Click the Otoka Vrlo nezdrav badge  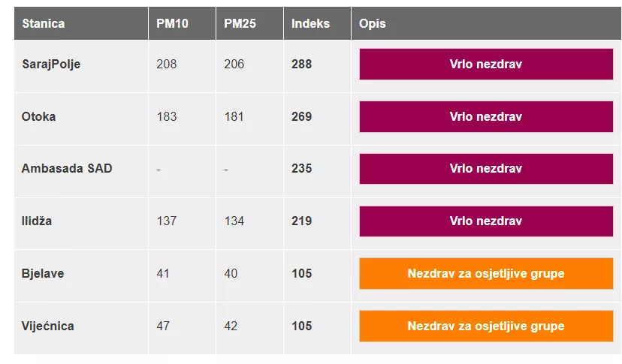tap(486, 117)
